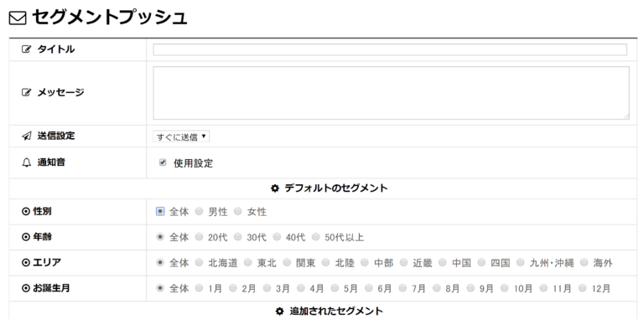Click the 通知音 row label
The width and height of the screenshot is (644, 319).
pyautogui.click(x=51, y=162)
